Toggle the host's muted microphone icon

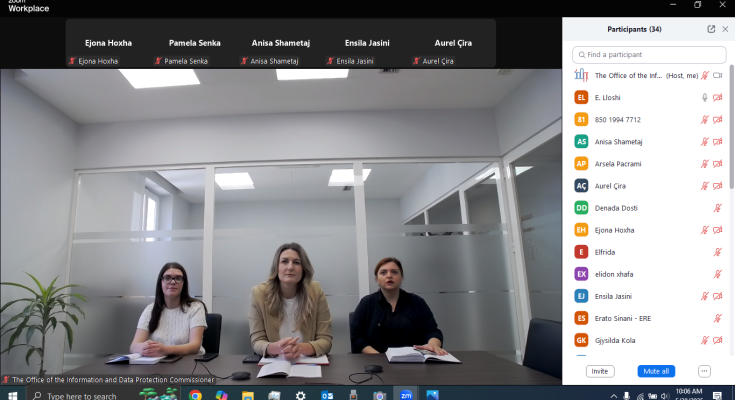coord(705,75)
